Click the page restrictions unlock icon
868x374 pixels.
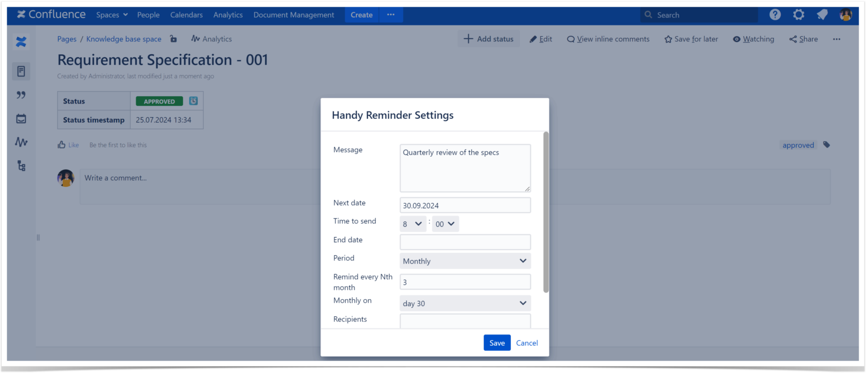click(x=173, y=38)
